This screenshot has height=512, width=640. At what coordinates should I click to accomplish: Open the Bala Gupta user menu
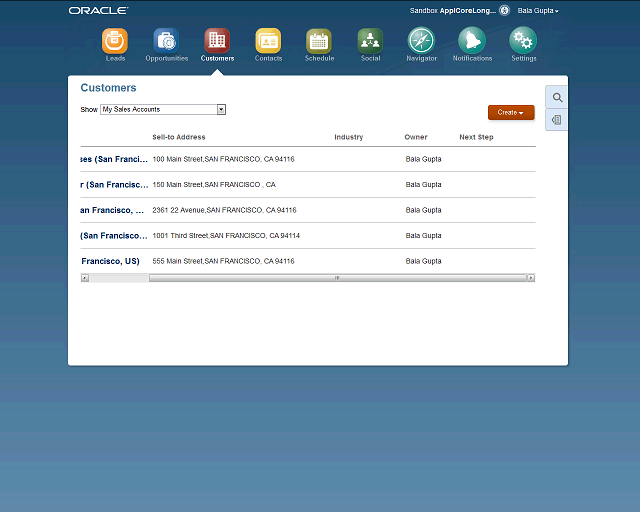(x=538, y=11)
